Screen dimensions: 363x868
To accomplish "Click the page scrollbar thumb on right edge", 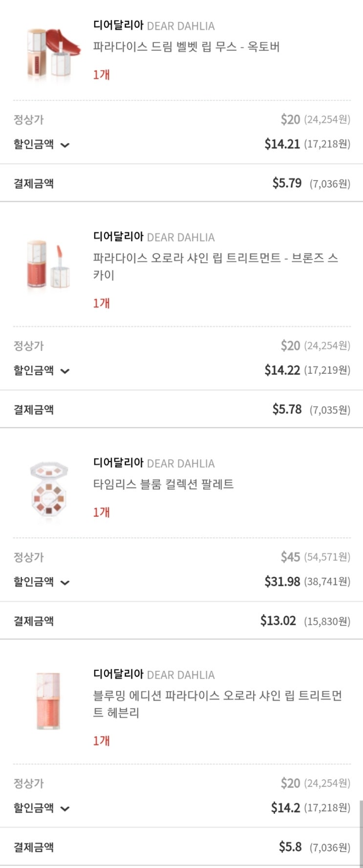I will [361, 832].
